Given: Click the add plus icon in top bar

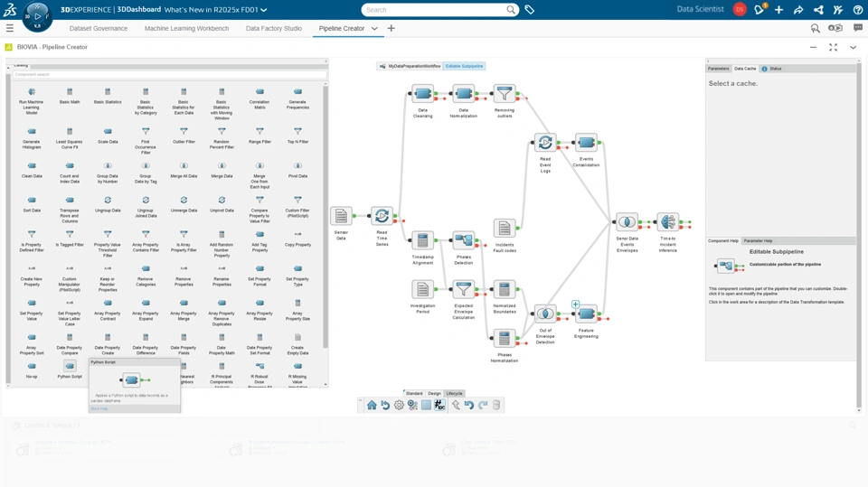Looking at the screenshot, I should coord(778,9).
